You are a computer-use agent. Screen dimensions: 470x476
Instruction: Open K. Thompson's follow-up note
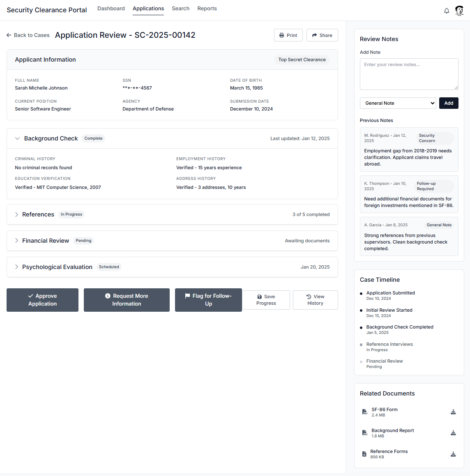(x=409, y=194)
